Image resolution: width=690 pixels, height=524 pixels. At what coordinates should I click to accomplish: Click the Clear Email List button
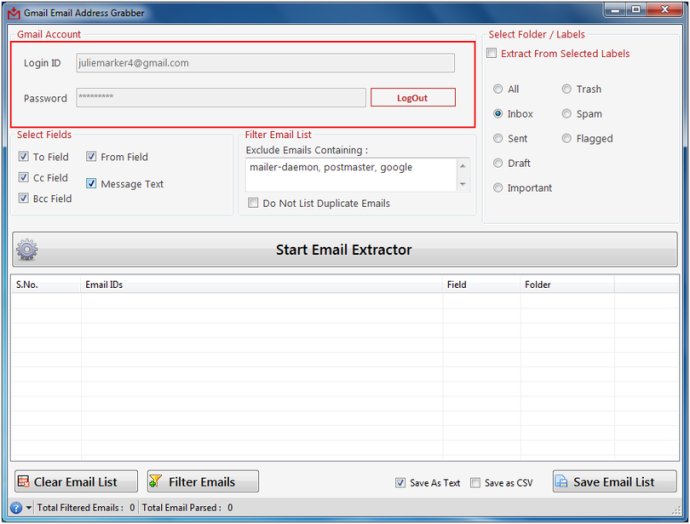(76, 482)
